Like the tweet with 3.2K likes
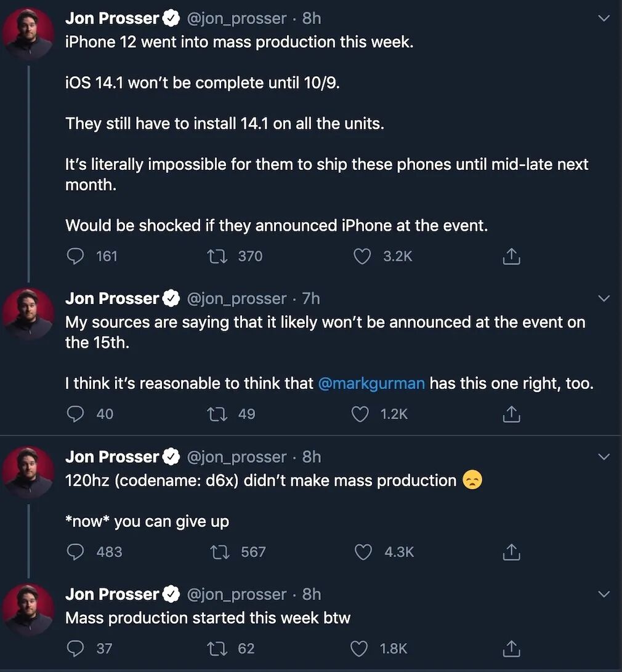Viewport: 622px width, 672px height. point(362,256)
